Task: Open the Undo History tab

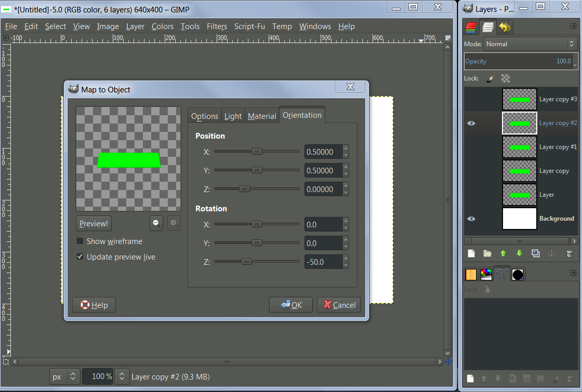Action: point(505,27)
